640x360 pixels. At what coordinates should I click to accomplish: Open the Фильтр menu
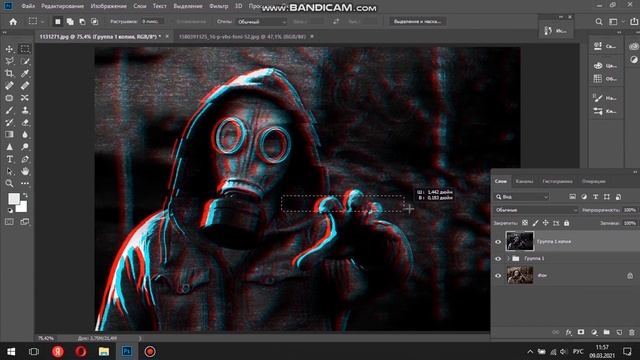tap(218, 6)
